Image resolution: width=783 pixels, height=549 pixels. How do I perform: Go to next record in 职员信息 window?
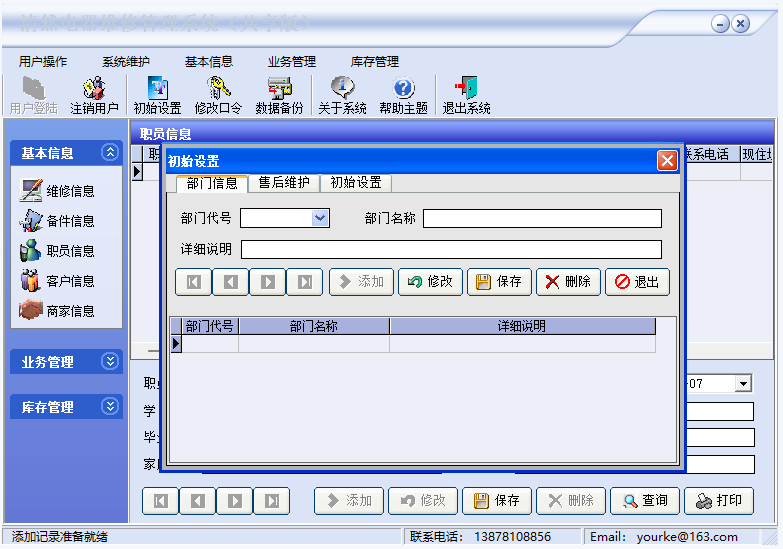tap(235, 501)
